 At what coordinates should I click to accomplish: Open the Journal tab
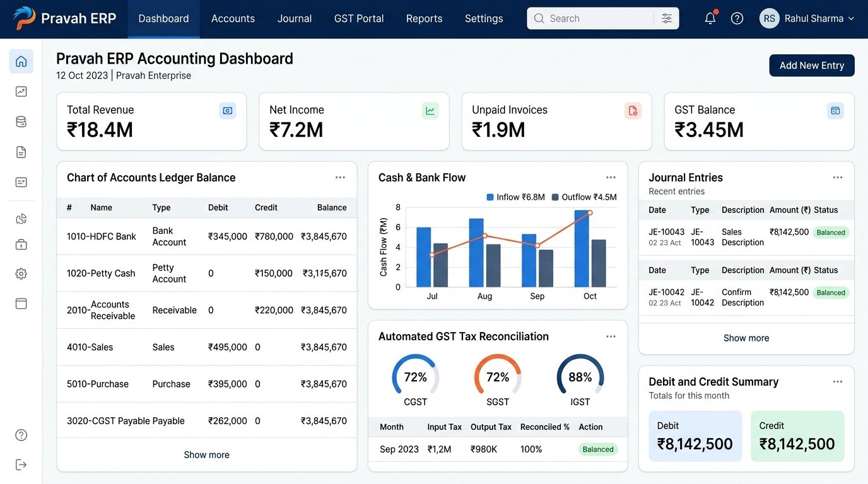[x=295, y=19]
